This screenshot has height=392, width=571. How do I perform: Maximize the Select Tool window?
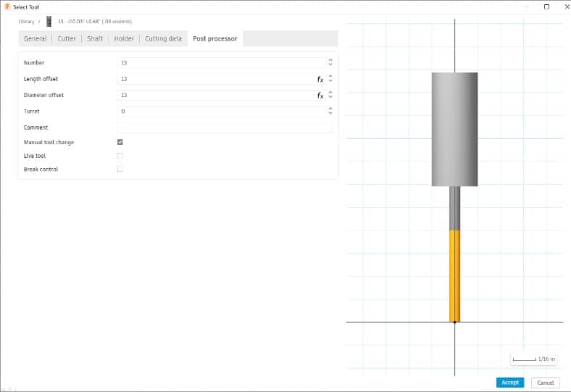546,7
